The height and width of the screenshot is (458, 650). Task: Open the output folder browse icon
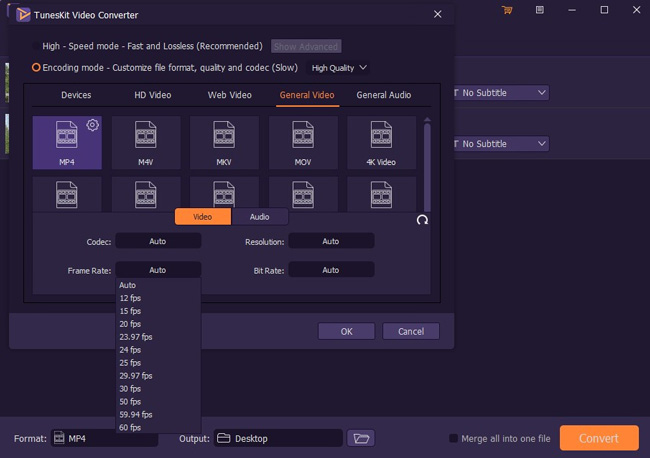(361, 438)
